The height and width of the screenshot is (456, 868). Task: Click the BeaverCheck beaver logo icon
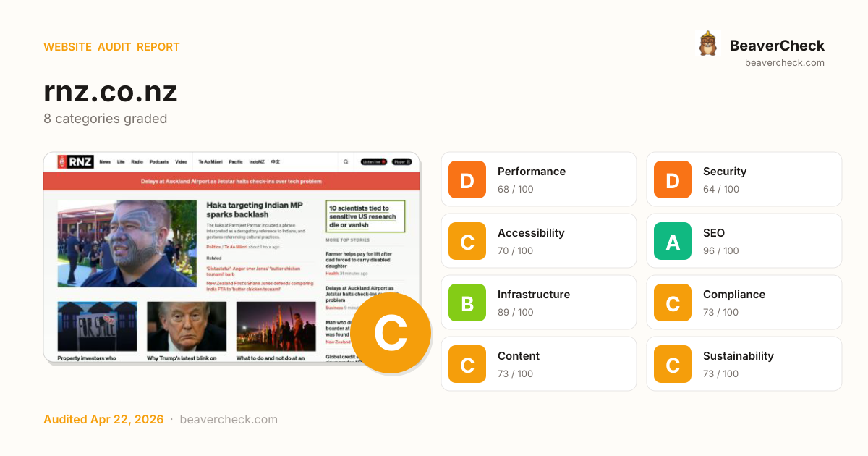tap(707, 44)
